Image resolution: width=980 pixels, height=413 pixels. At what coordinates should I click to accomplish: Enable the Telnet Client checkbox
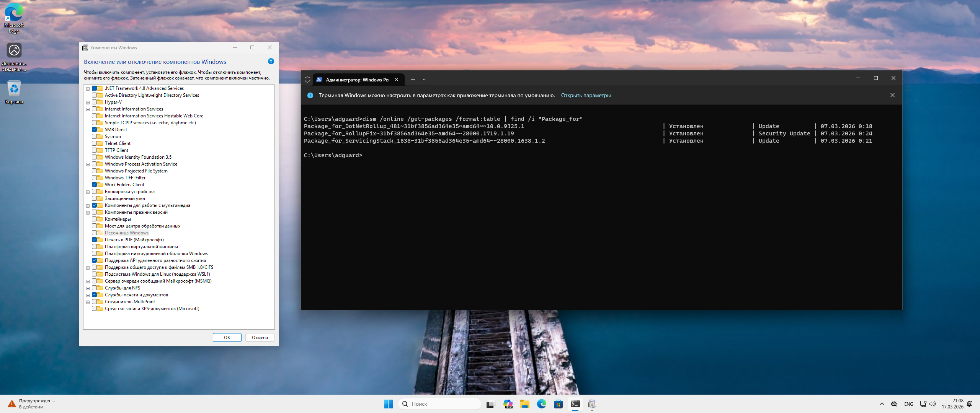click(x=94, y=143)
